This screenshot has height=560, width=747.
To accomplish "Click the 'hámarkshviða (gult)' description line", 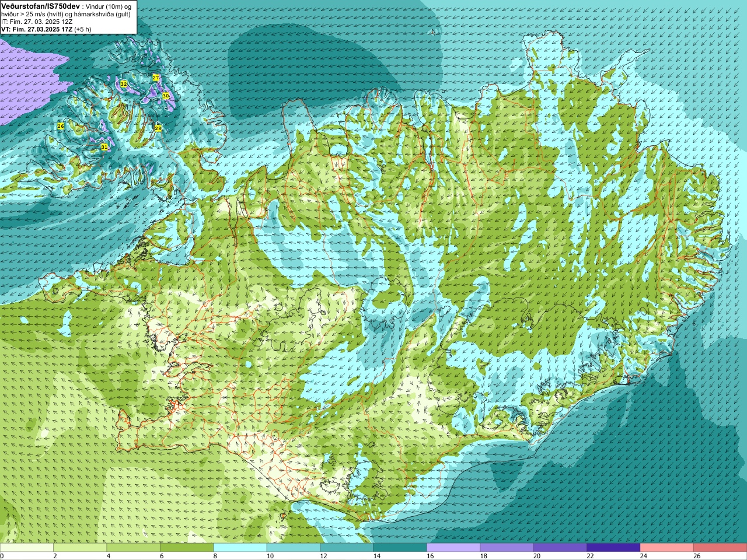I will [103, 13].
